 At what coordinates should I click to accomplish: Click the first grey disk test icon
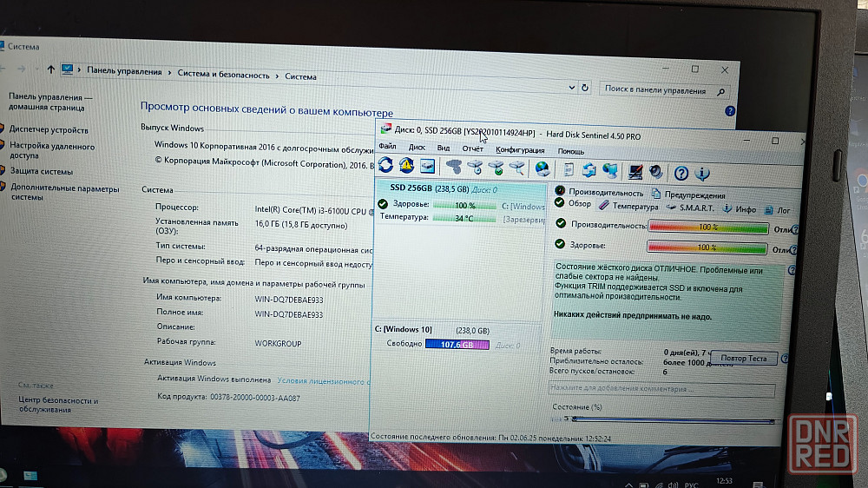454,167
